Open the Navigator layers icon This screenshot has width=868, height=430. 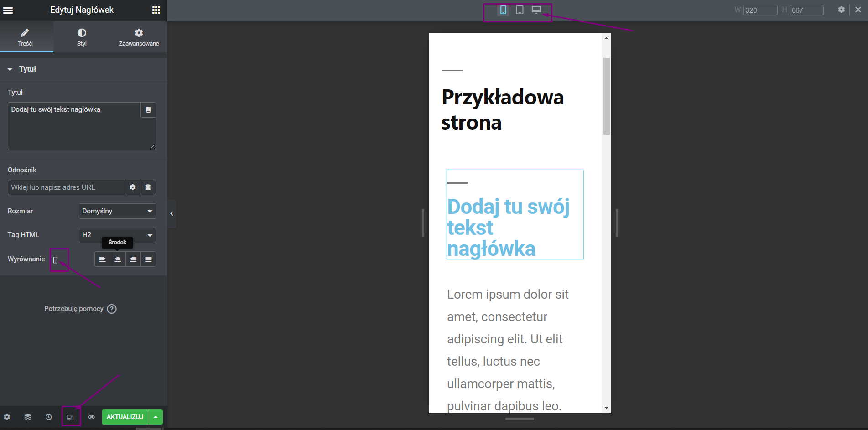[28, 417]
